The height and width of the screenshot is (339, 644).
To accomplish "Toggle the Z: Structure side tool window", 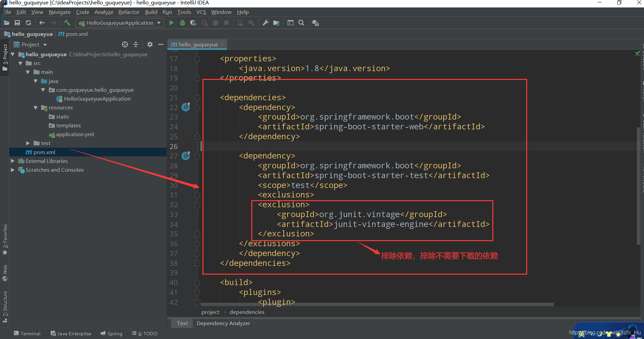I will (x=5, y=307).
